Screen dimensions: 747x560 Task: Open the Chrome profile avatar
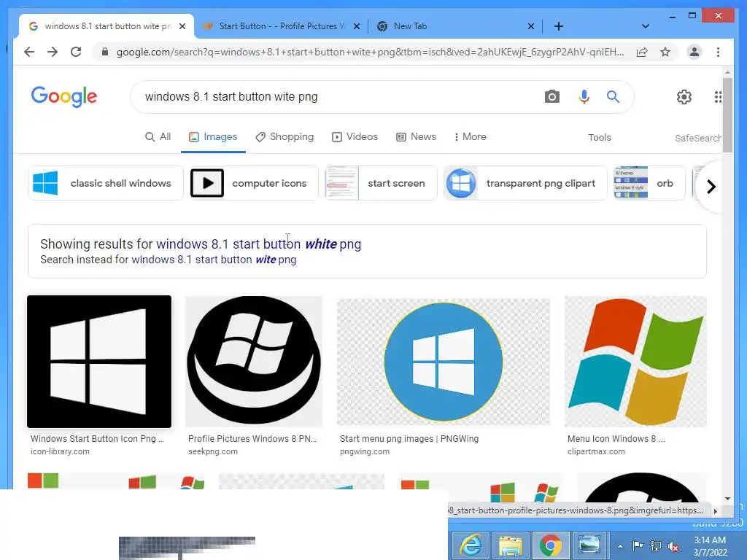point(694,52)
